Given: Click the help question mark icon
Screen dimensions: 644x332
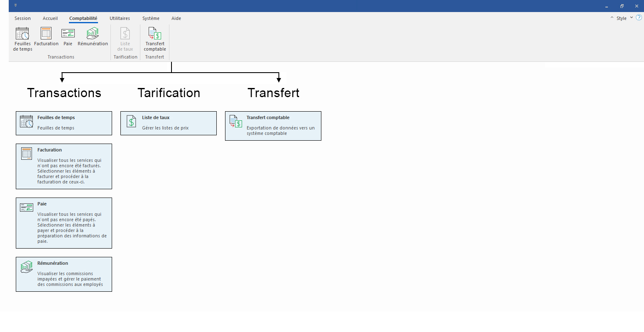Looking at the screenshot, I should click(639, 17).
